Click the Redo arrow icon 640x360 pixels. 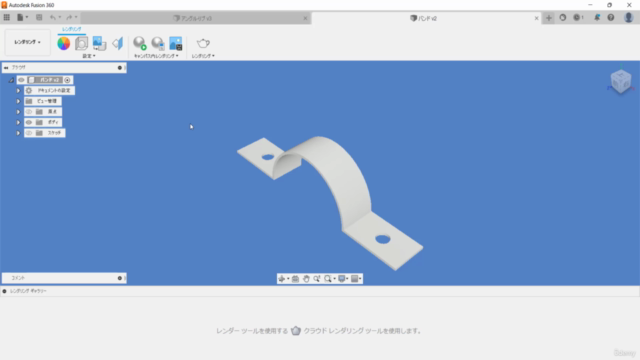(x=69, y=18)
